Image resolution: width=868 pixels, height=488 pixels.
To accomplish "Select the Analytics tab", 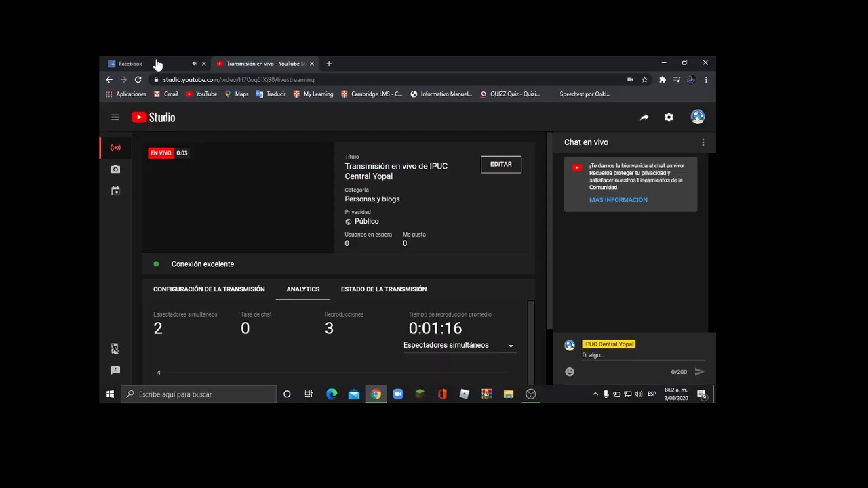I will tap(303, 289).
